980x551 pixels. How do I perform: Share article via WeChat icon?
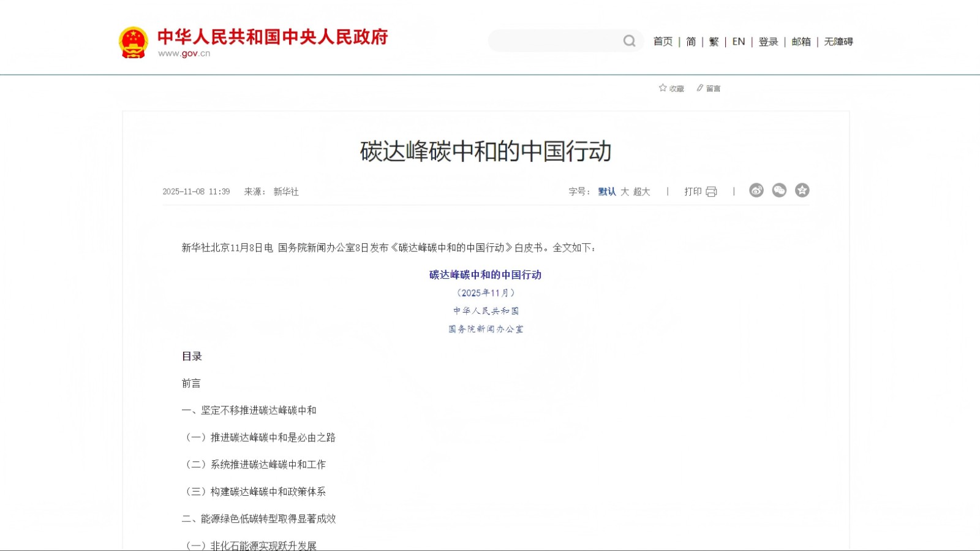pos(779,191)
